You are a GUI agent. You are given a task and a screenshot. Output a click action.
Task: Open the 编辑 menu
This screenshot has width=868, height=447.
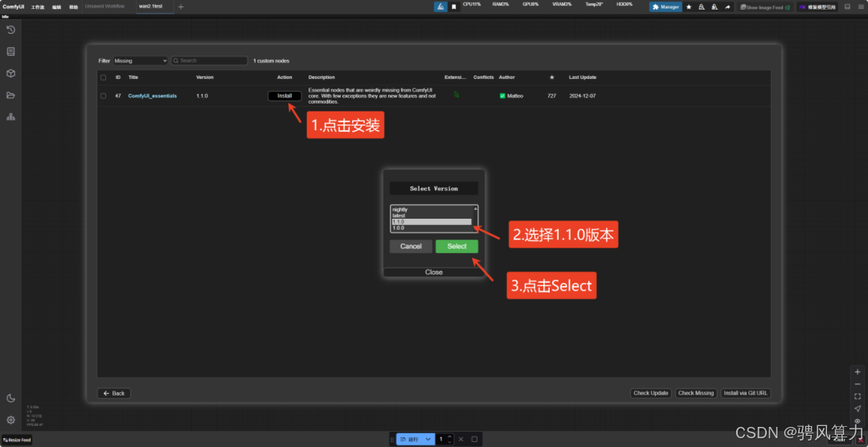pyautogui.click(x=56, y=7)
